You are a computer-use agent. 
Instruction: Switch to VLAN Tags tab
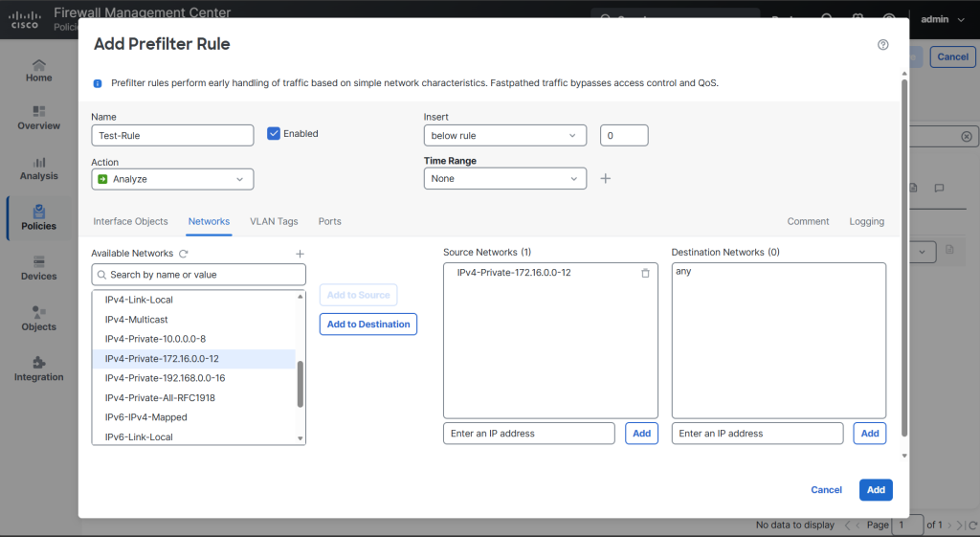[274, 221]
